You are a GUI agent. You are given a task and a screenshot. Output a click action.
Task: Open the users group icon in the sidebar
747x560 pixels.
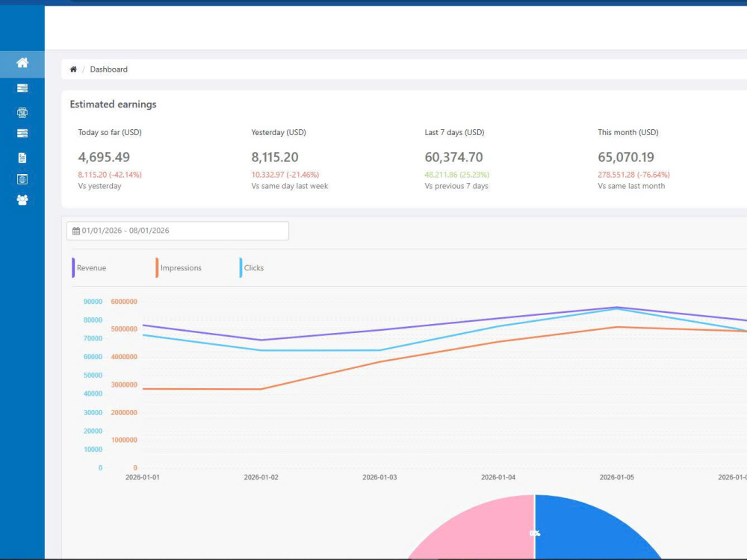coord(22,200)
